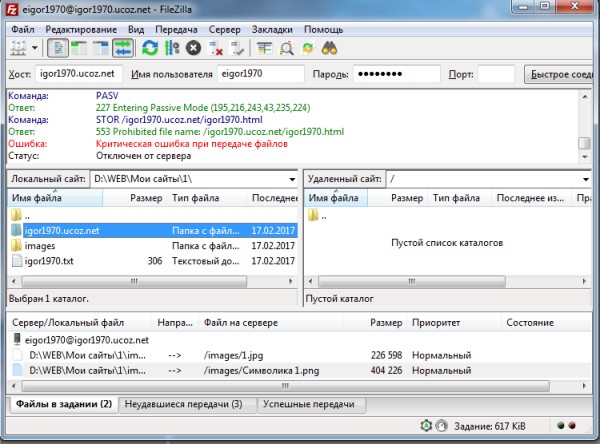
Task: Open the Сервер menu
Action: pyautogui.click(x=225, y=29)
